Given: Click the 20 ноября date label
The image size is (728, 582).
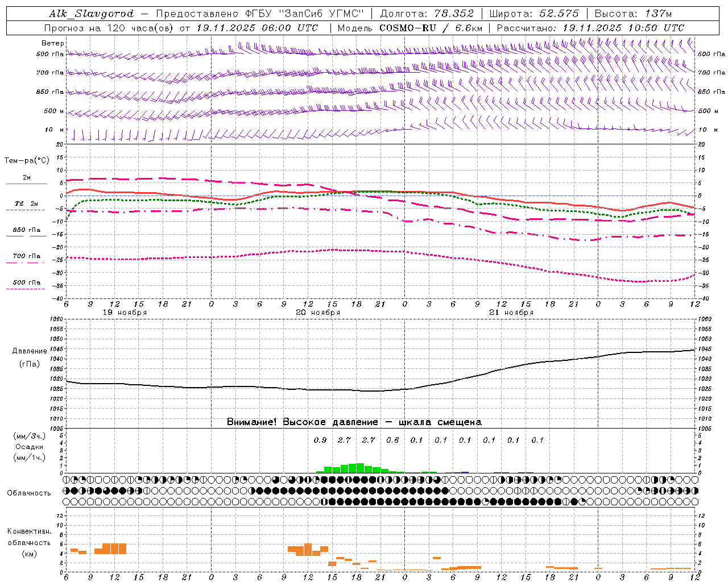Looking at the screenshot, I should click(x=318, y=313).
